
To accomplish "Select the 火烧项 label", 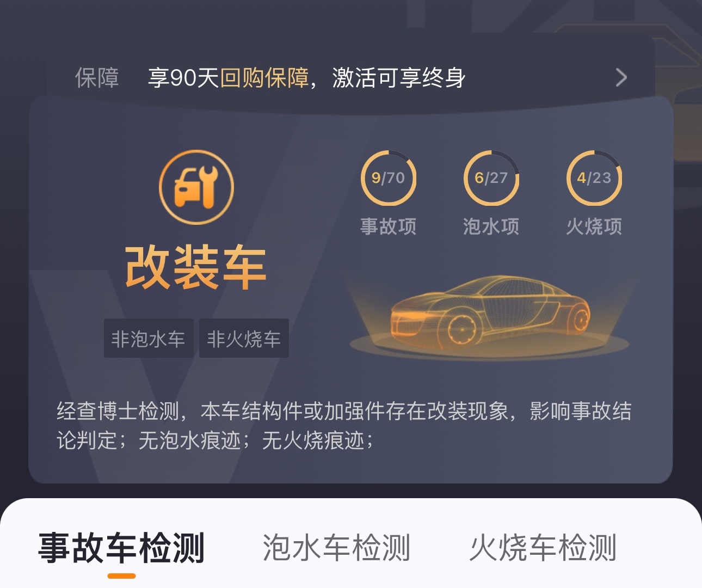I will [594, 226].
